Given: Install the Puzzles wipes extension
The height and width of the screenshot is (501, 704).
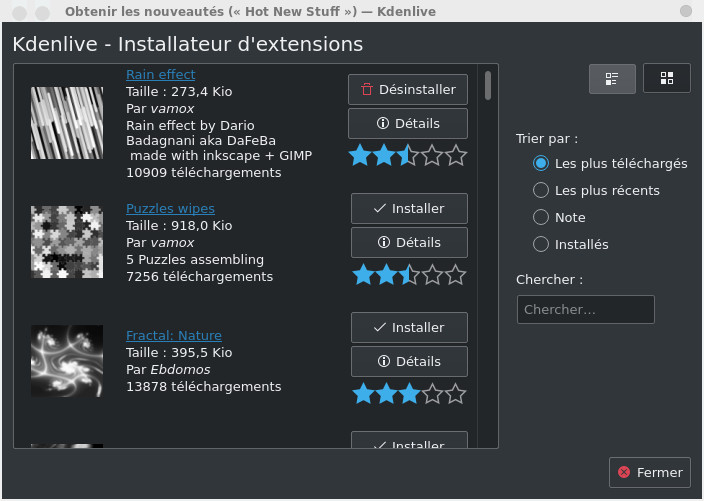Looking at the screenshot, I should tap(409, 208).
